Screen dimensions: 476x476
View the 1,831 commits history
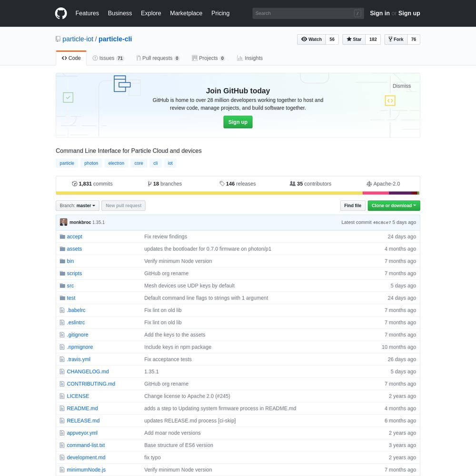pos(92,184)
